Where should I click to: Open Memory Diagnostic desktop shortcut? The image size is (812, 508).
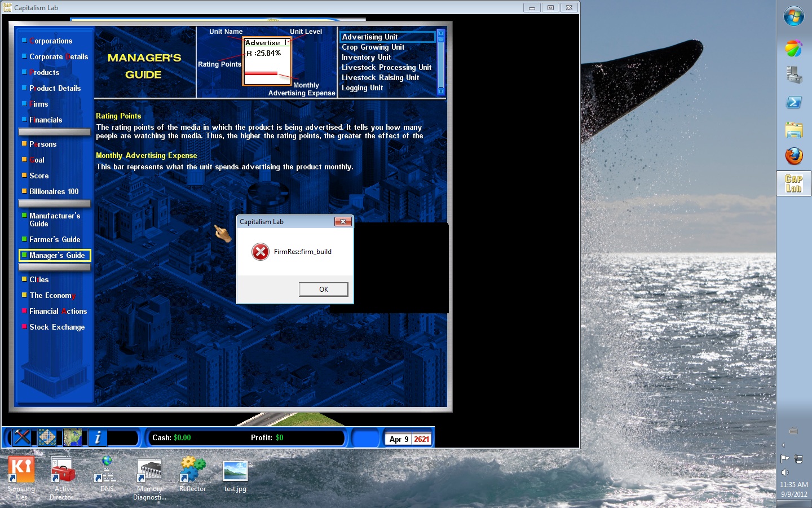tap(149, 478)
